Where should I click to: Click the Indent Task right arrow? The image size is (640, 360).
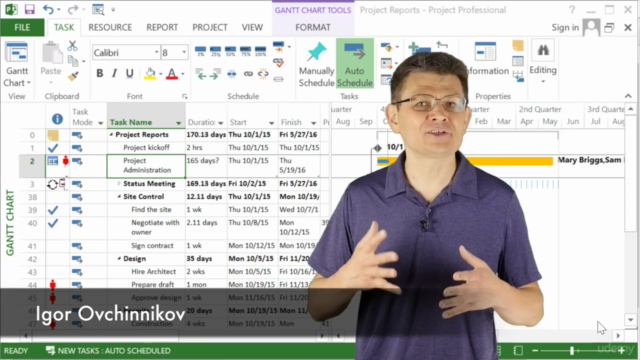point(216,74)
